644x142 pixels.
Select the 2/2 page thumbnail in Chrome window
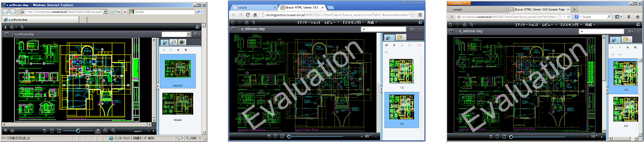(402, 110)
